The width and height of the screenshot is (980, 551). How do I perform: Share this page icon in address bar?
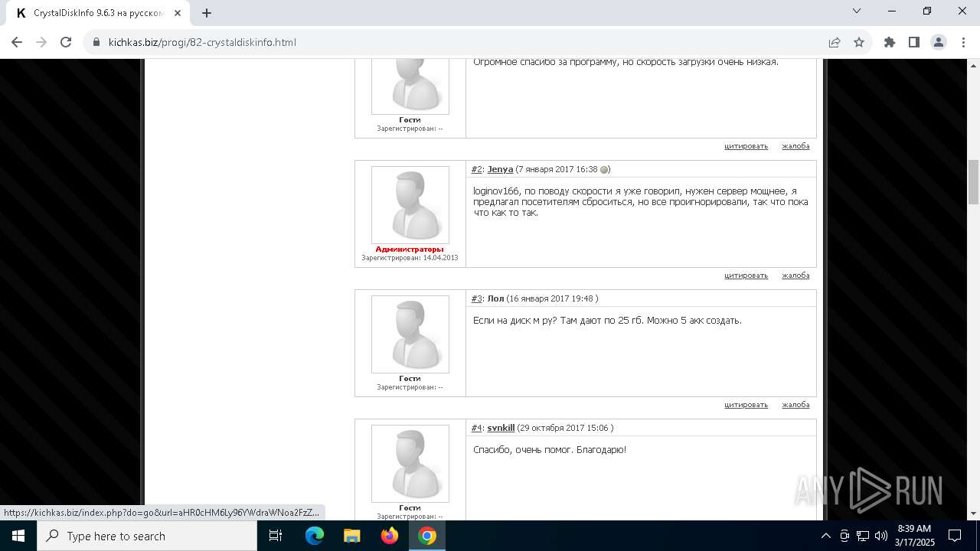coord(835,42)
